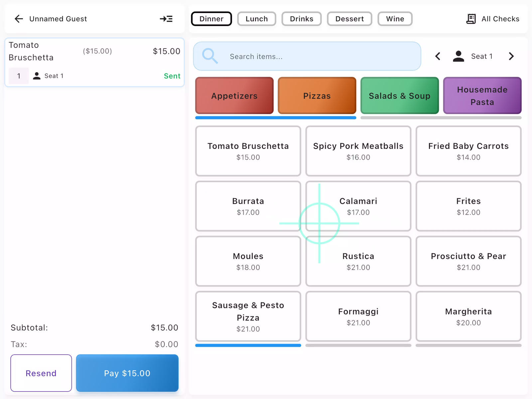Select the Wine menu tab
This screenshot has height=399, width=532.
(395, 19)
